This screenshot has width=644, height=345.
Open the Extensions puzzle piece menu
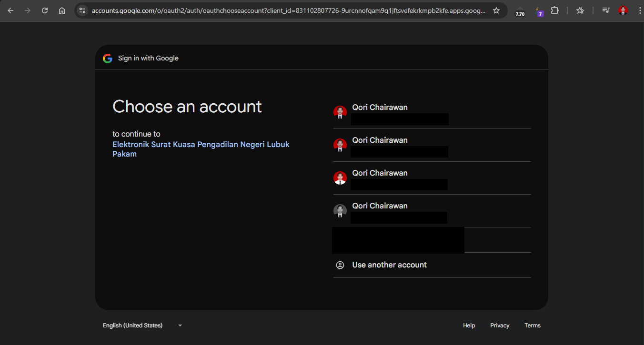[554, 10]
